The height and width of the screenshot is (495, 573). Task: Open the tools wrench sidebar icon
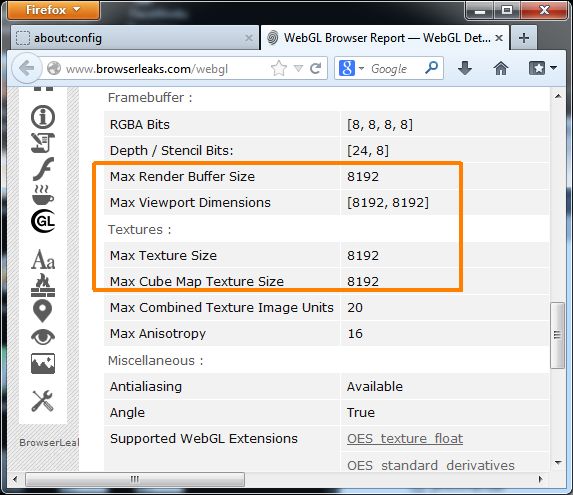(x=42, y=401)
